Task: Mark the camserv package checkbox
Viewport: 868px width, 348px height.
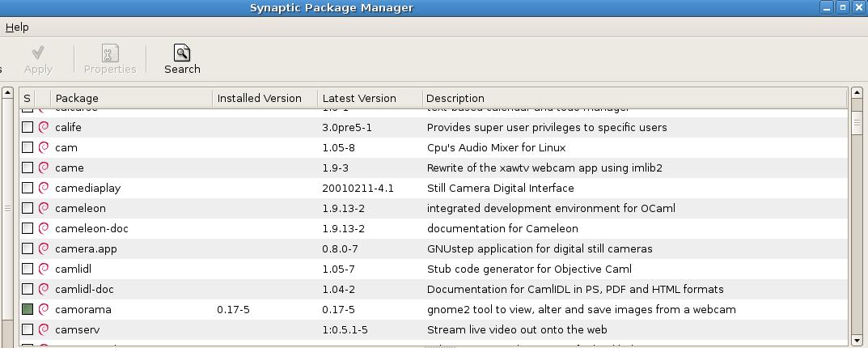Action: [x=28, y=329]
